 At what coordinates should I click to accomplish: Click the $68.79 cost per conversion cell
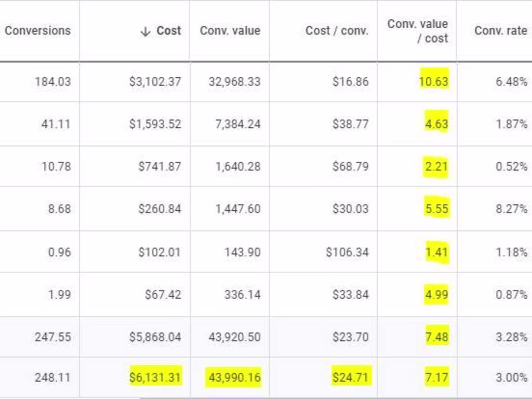tap(350, 166)
